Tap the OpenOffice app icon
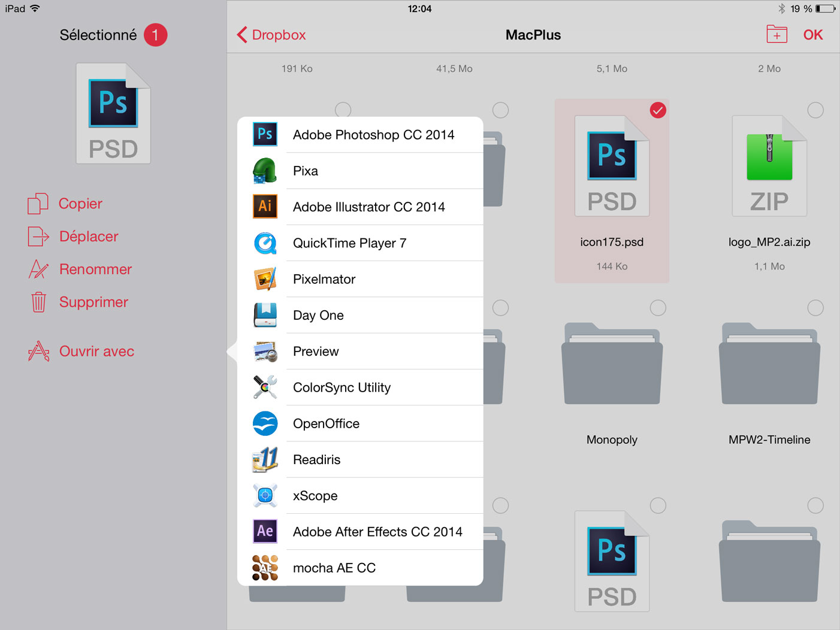The height and width of the screenshot is (630, 840). click(265, 423)
